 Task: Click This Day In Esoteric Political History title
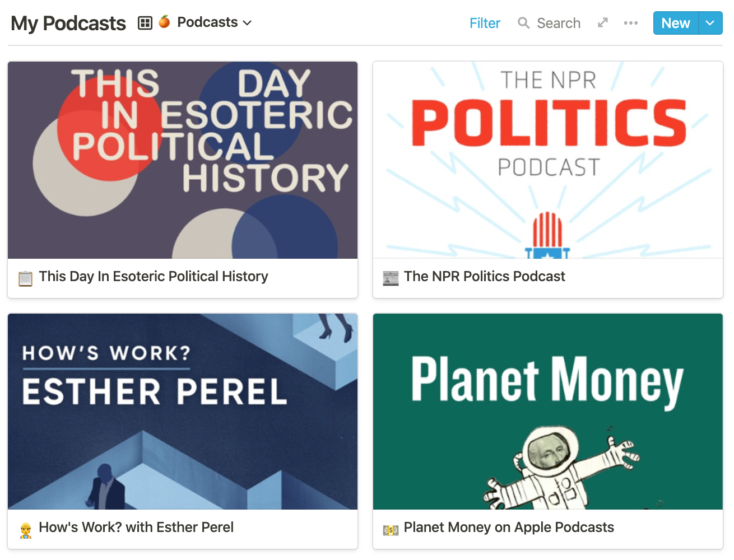[x=154, y=276]
